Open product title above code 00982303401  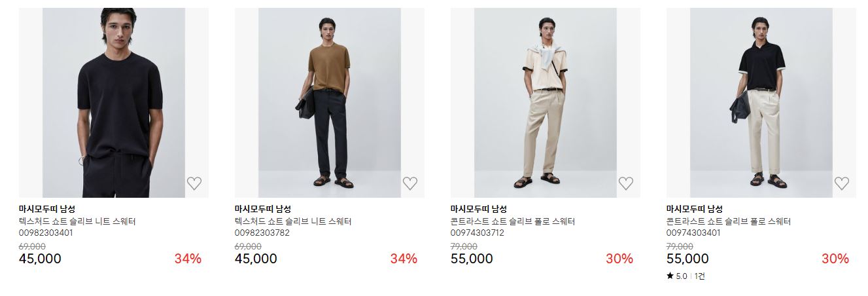(77, 221)
